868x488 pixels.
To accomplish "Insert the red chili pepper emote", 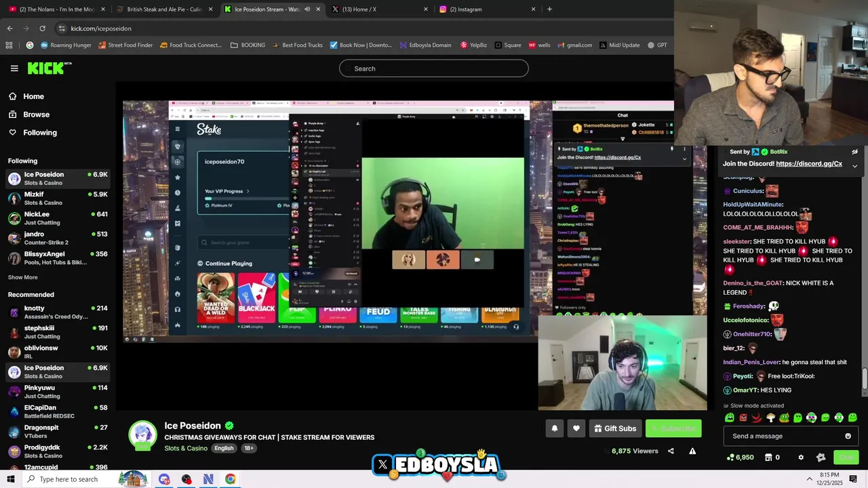I will tap(757, 418).
